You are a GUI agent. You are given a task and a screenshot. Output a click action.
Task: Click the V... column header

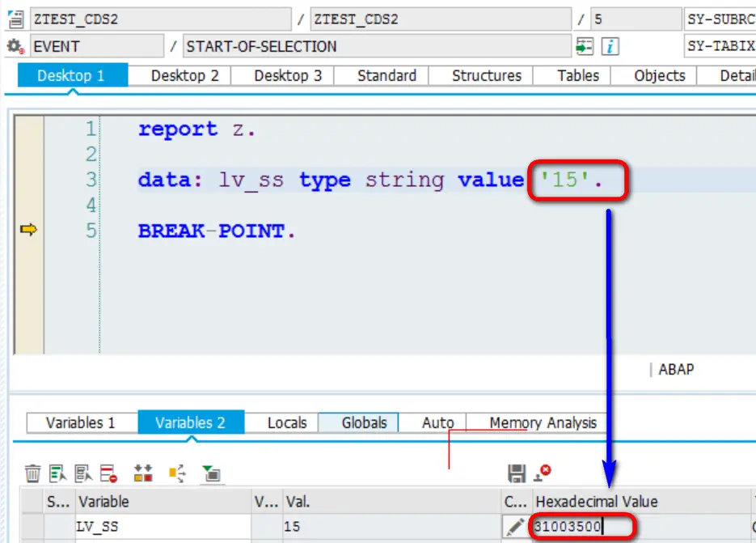[x=267, y=502]
